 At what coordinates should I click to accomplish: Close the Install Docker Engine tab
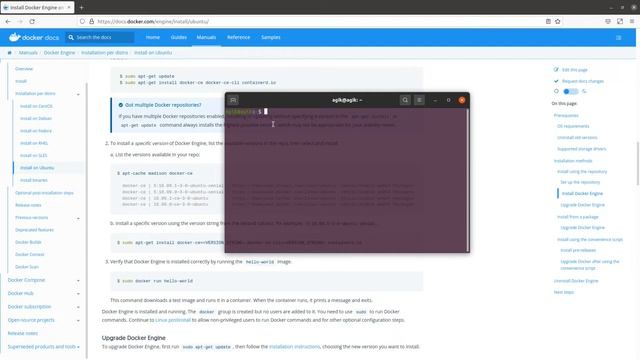[x=69, y=7]
